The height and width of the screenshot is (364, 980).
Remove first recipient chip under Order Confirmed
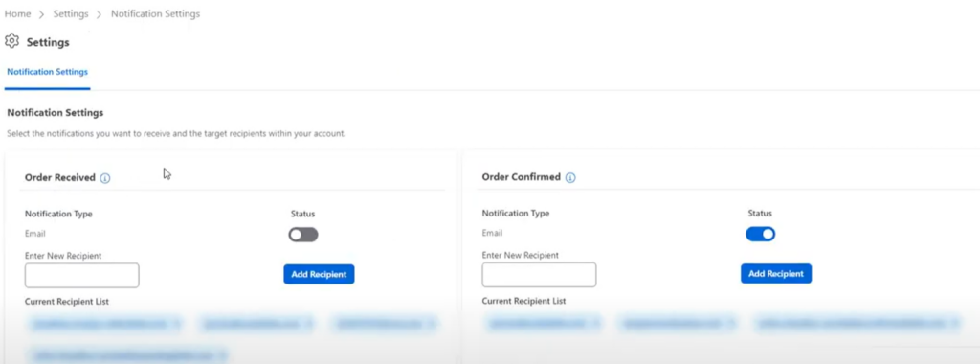(596, 324)
